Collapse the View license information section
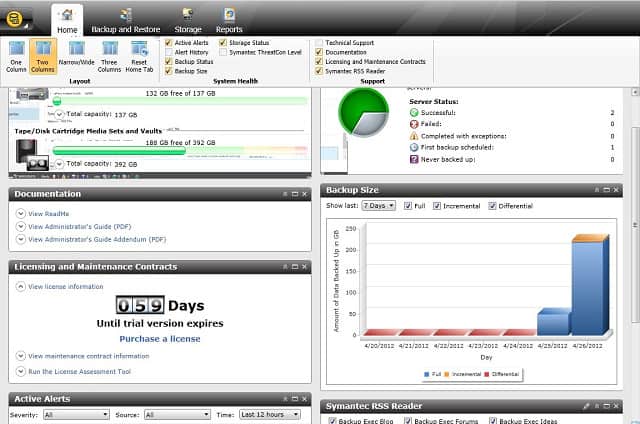Viewport: 640px width, 424px height. [x=20, y=286]
